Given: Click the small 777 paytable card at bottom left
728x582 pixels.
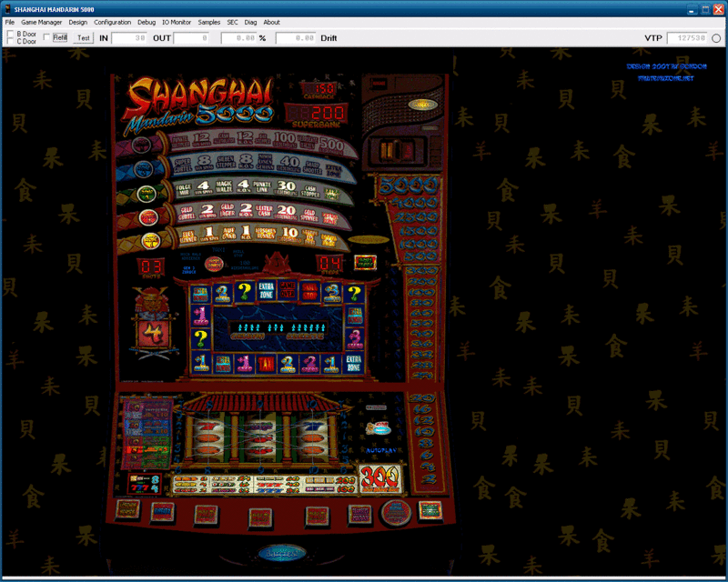Looking at the screenshot, I should 144,484.
